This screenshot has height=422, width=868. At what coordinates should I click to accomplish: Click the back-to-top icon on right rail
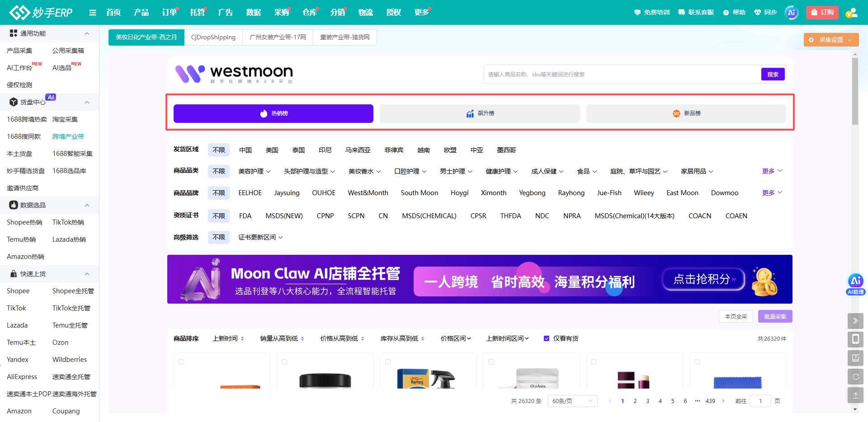(x=855, y=395)
